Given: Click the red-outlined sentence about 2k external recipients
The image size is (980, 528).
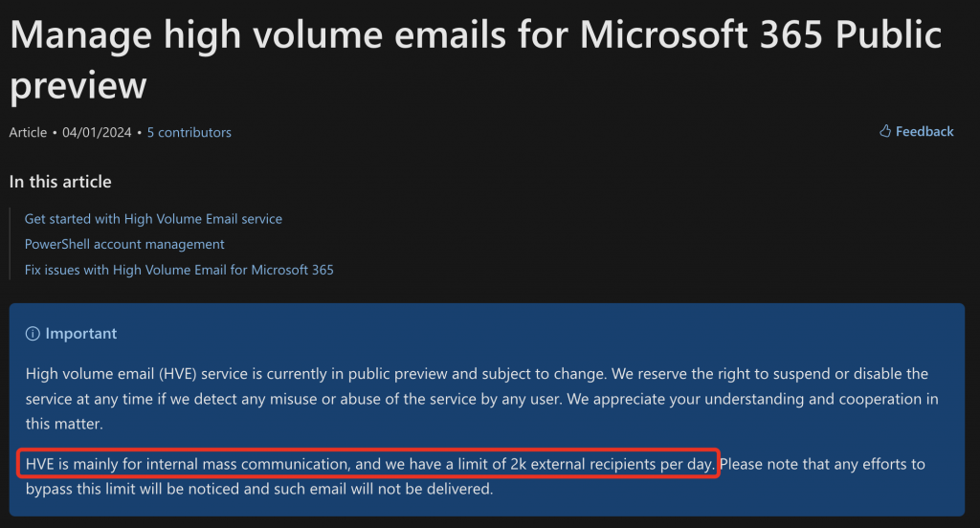Looking at the screenshot, I should (368, 465).
